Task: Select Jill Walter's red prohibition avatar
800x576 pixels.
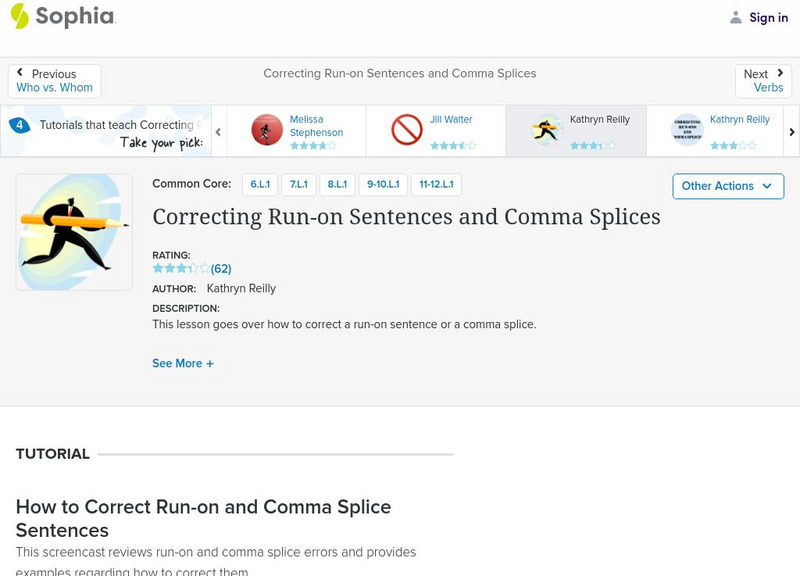Action: coord(407,130)
